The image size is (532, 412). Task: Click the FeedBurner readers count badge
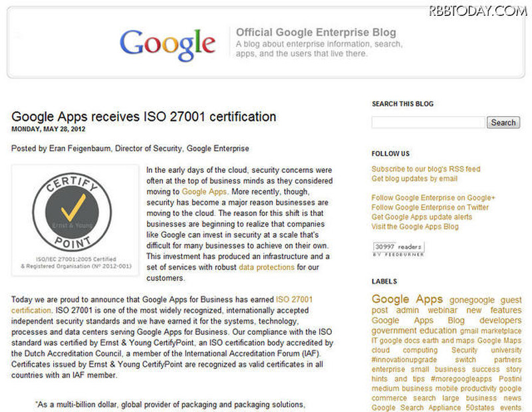pos(398,249)
